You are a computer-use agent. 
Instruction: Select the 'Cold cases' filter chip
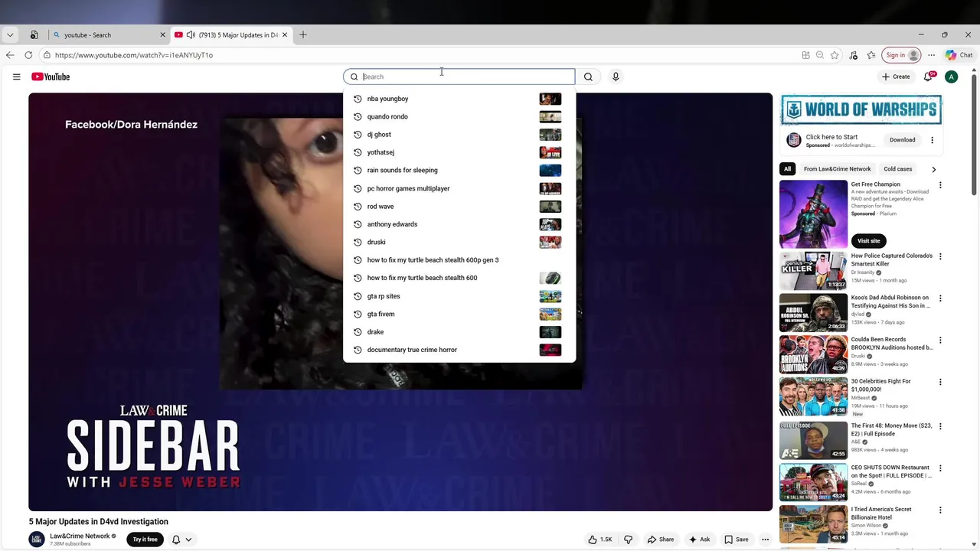(x=898, y=169)
